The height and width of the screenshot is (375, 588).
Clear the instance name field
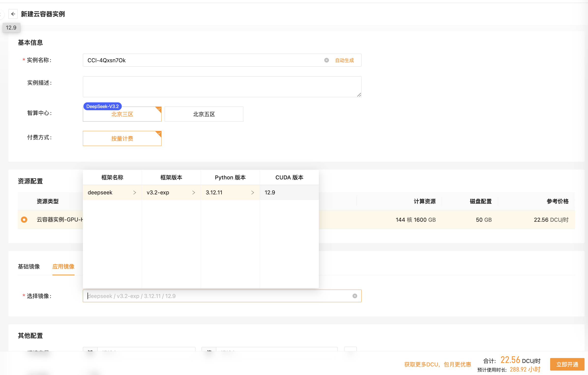tap(326, 60)
